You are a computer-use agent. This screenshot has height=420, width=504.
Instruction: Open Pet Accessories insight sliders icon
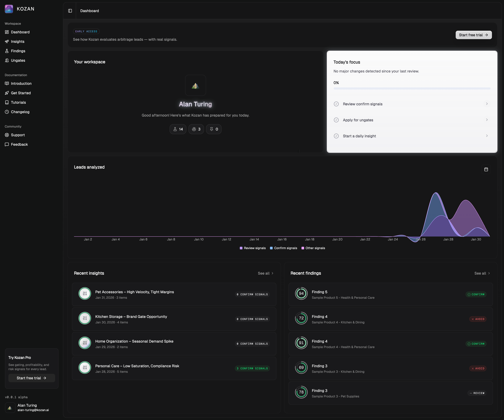click(x=85, y=293)
